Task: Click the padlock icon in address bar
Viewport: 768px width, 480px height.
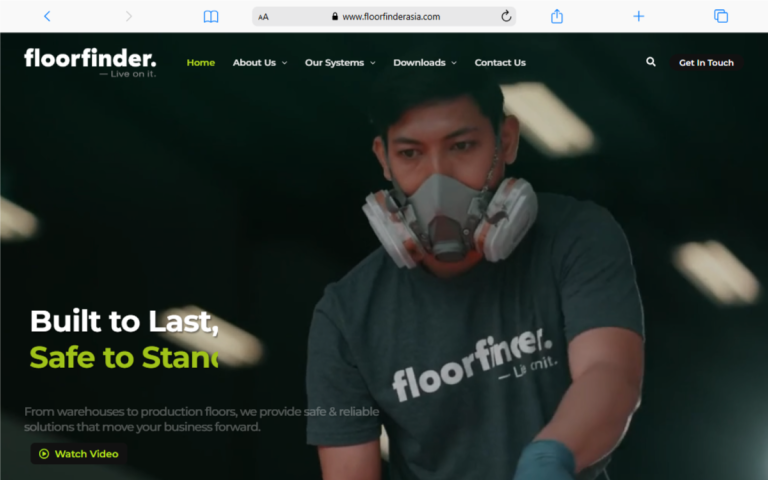Action: [x=335, y=17]
